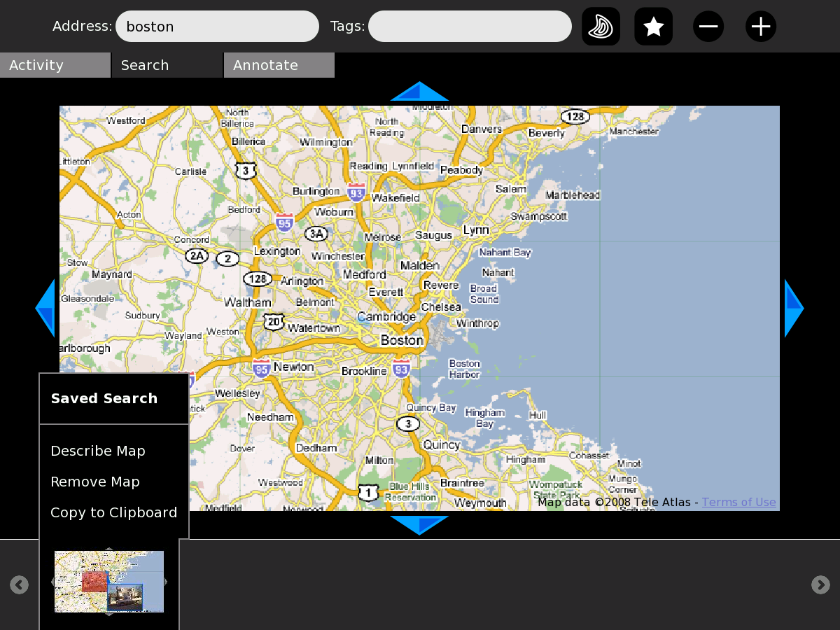Click into the Address field containing boston
The width and height of the screenshot is (840, 630).
(x=217, y=27)
